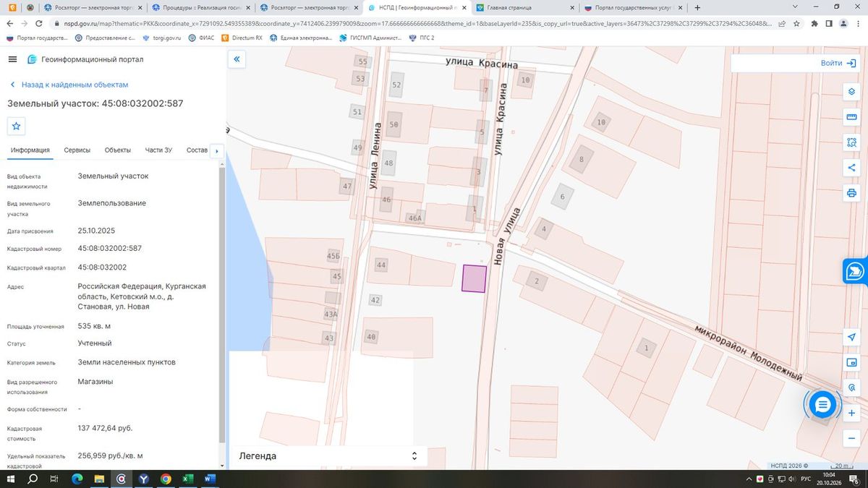868x488 pixels.
Task: Collapse the side panel with double-chevron button
Action: [x=237, y=59]
